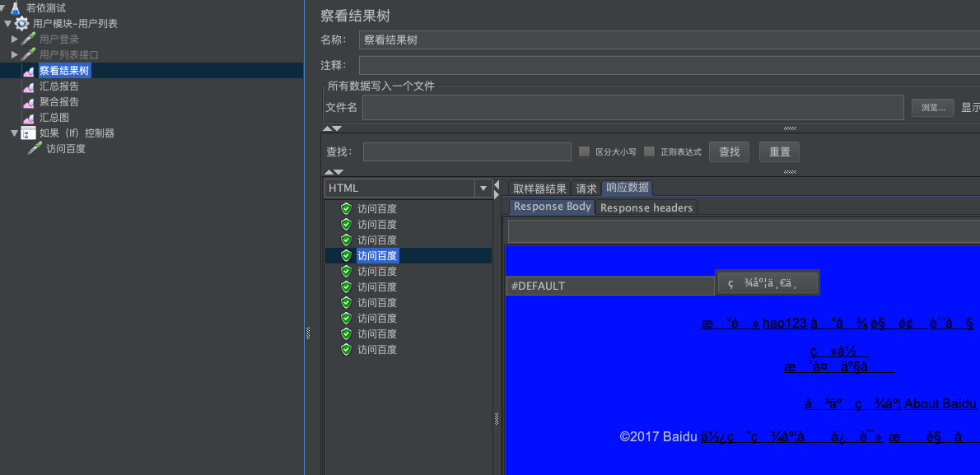980x475 pixels.
Task: Select 用户登录 in the test plan tree
Action: point(59,39)
